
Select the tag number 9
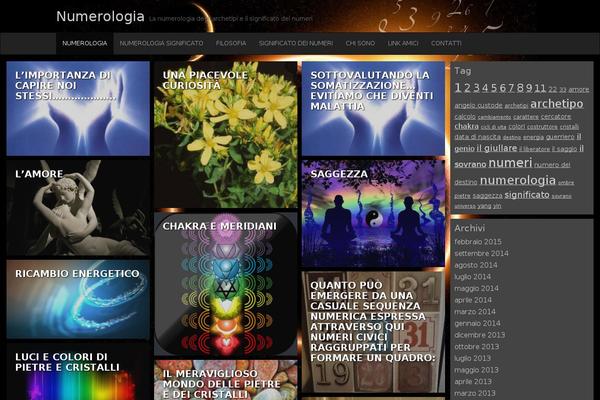[x=529, y=88]
